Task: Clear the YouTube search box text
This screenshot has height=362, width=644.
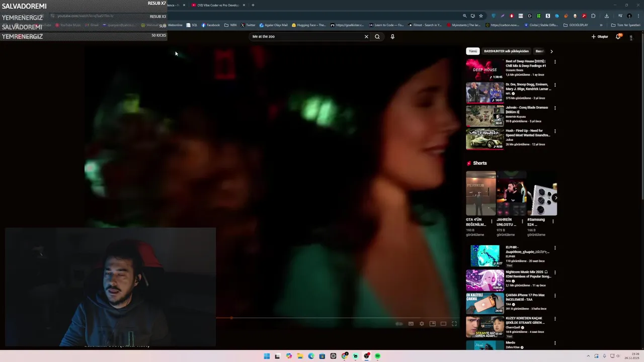Action: 366,37
